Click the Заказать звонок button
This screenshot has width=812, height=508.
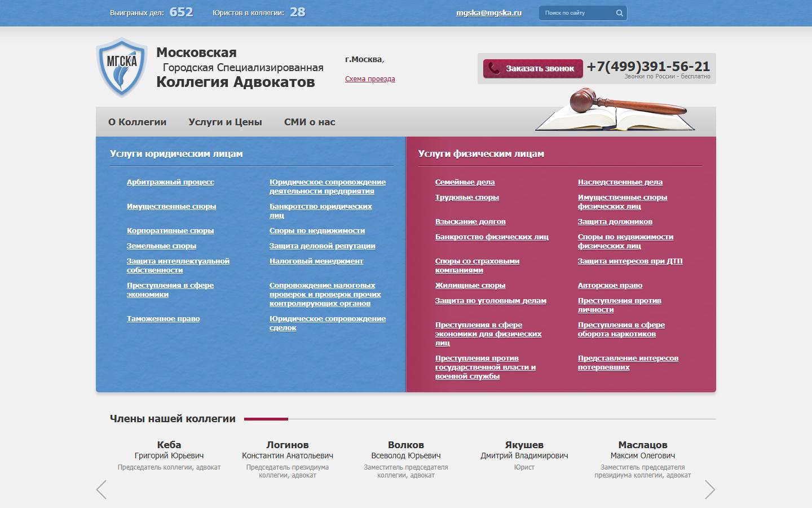pos(533,68)
